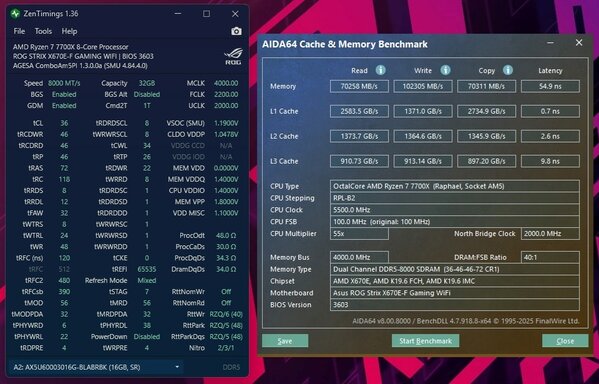
Task: Select the L1 Cache latency 0.7 ns field
Action: (x=550, y=111)
